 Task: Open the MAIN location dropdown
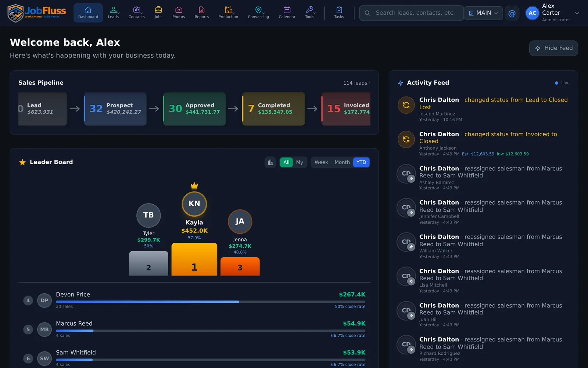click(x=483, y=13)
